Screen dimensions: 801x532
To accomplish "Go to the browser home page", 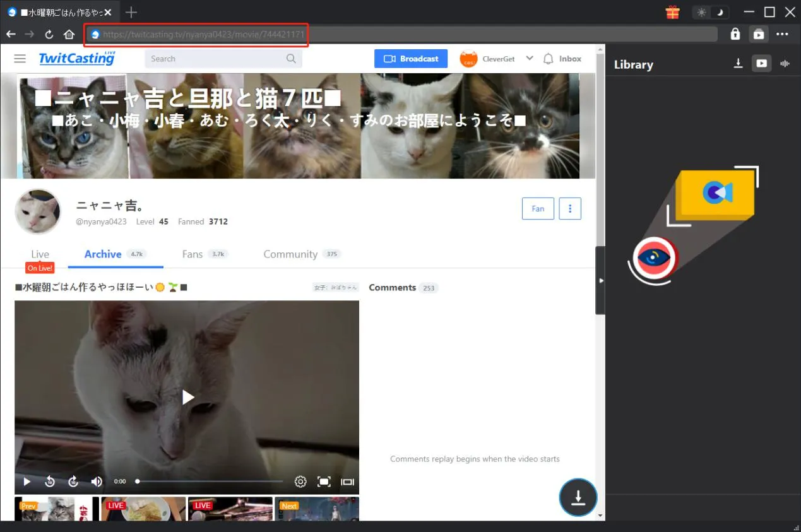I will click(69, 34).
